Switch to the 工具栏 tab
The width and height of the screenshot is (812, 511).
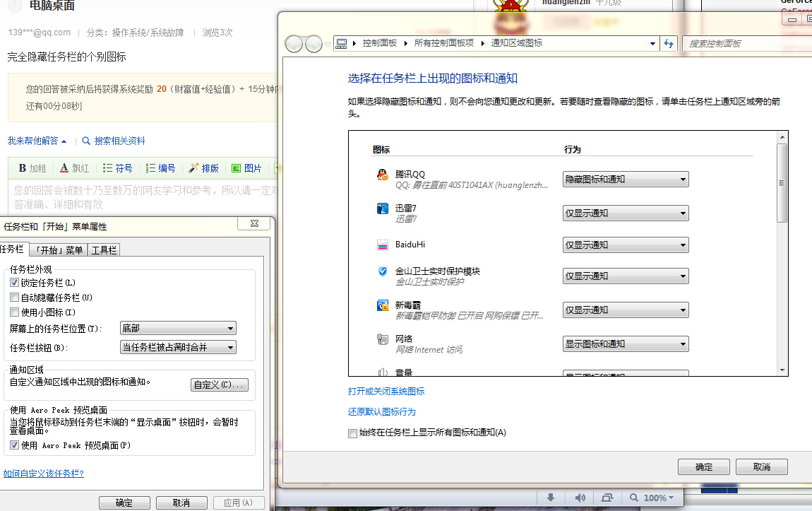coord(104,250)
